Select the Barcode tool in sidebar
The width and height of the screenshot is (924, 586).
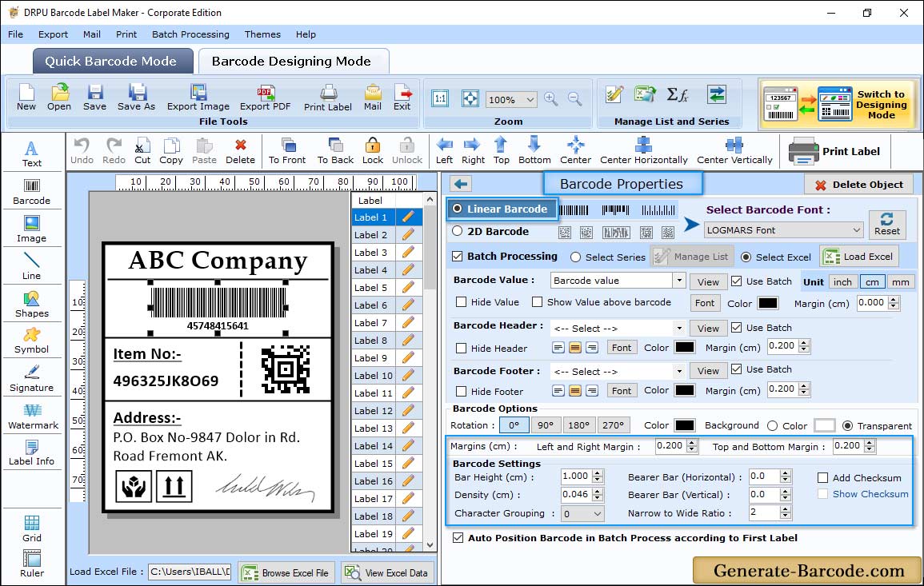[x=32, y=192]
